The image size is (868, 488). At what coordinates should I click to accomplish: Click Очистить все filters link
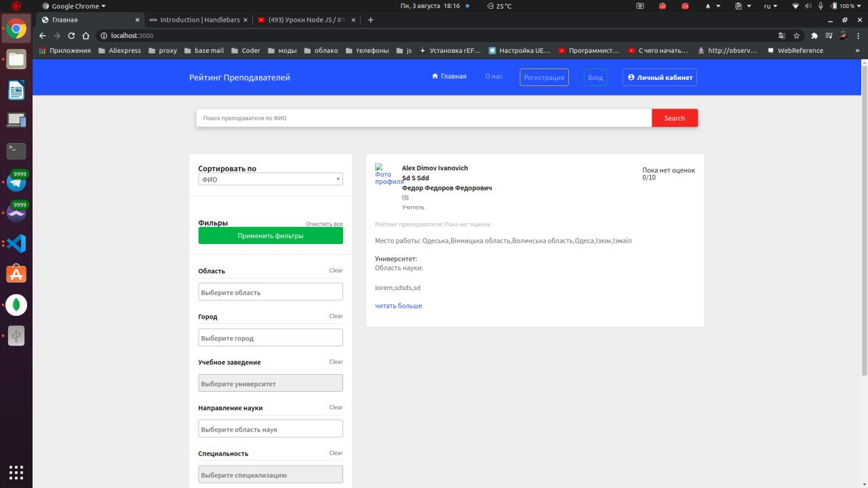point(324,224)
